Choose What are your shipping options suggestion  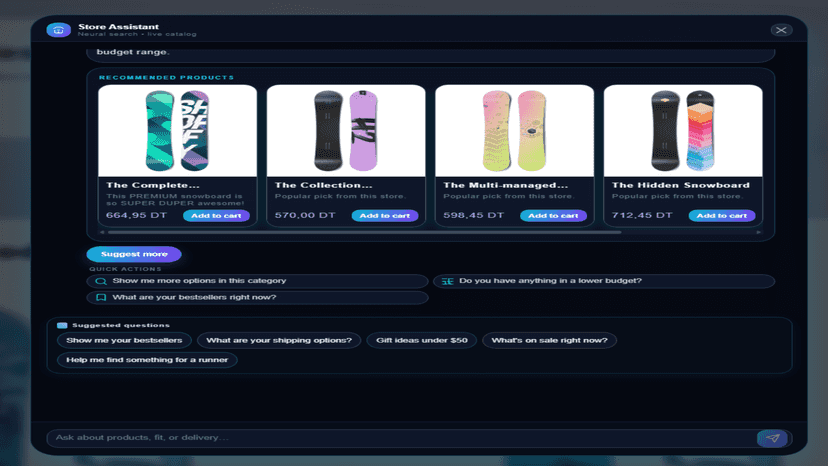tap(279, 340)
